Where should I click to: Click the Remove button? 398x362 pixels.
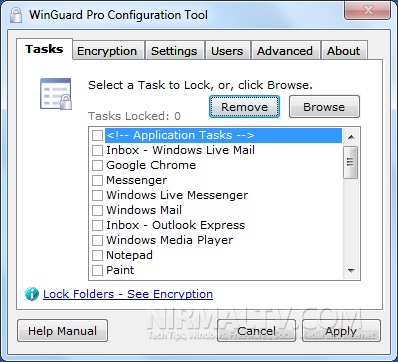[244, 107]
